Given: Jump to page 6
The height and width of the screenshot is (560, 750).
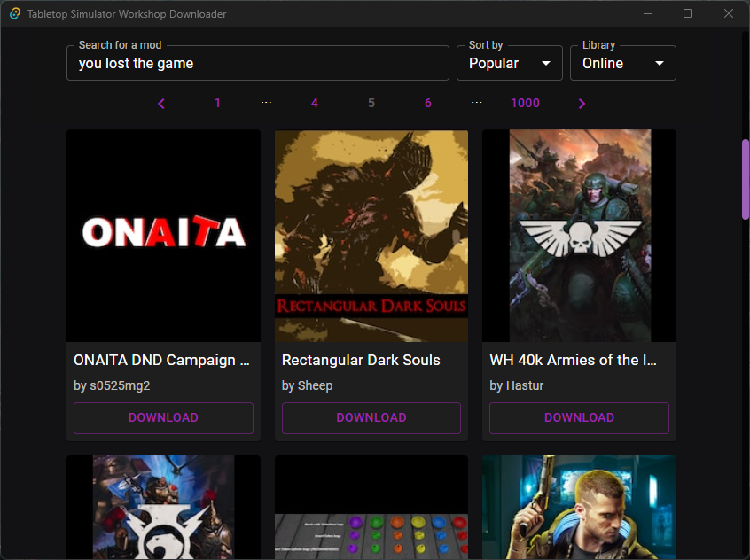Looking at the screenshot, I should (428, 103).
